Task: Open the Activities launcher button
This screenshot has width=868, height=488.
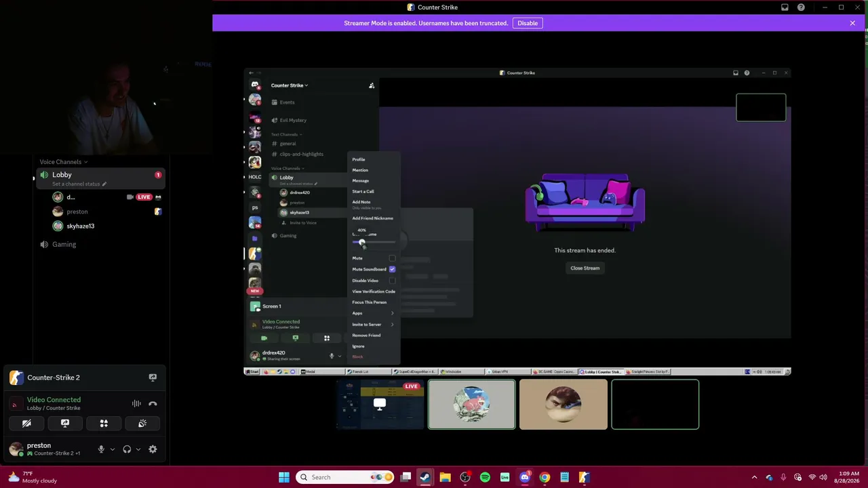Action: (104, 424)
